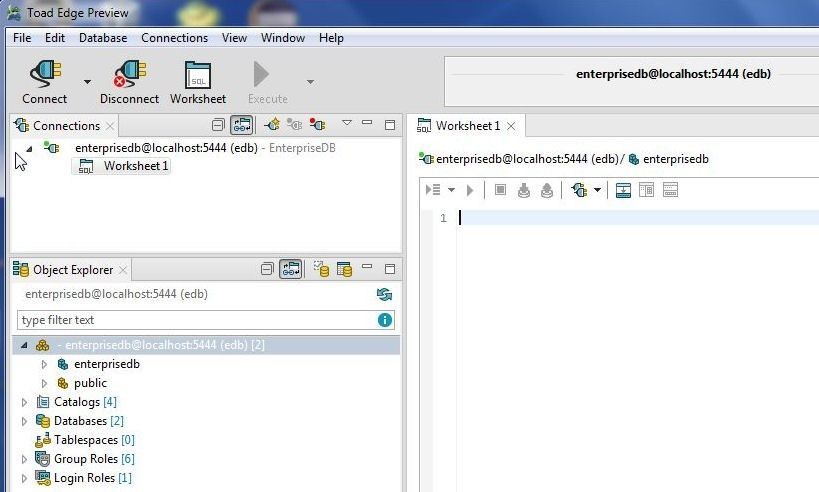Click the rollback icon in worksheet toolbar
This screenshot has width=819, height=492.
(547, 190)
